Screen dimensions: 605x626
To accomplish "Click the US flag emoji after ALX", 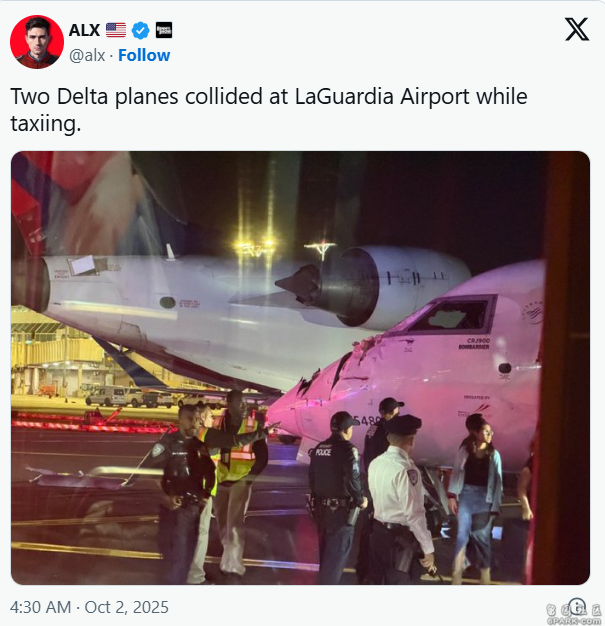I will (116, 30).
